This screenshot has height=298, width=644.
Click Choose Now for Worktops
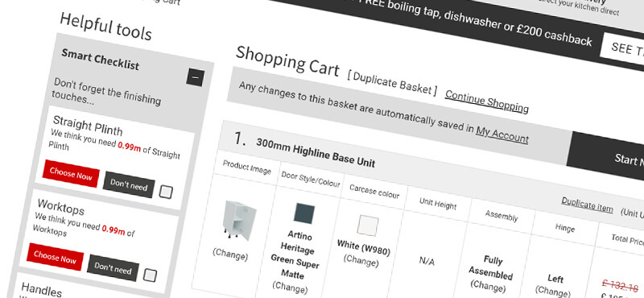point(55,257)
